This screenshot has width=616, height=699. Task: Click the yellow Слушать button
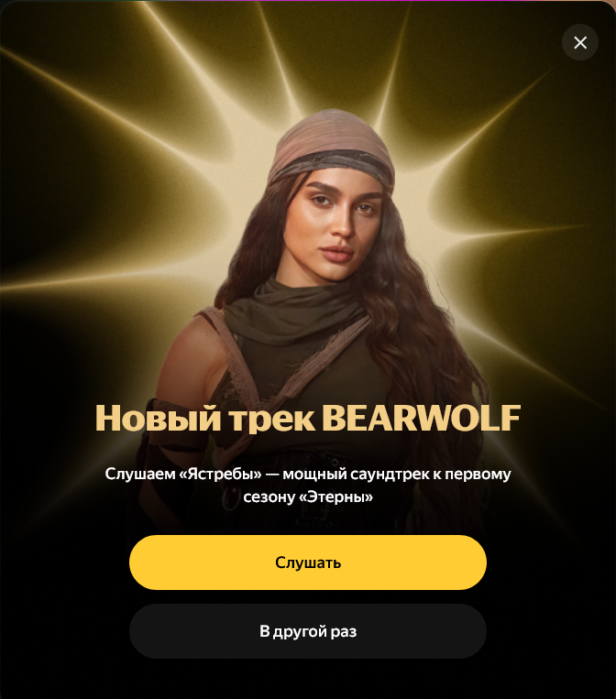tap(308, 562)
